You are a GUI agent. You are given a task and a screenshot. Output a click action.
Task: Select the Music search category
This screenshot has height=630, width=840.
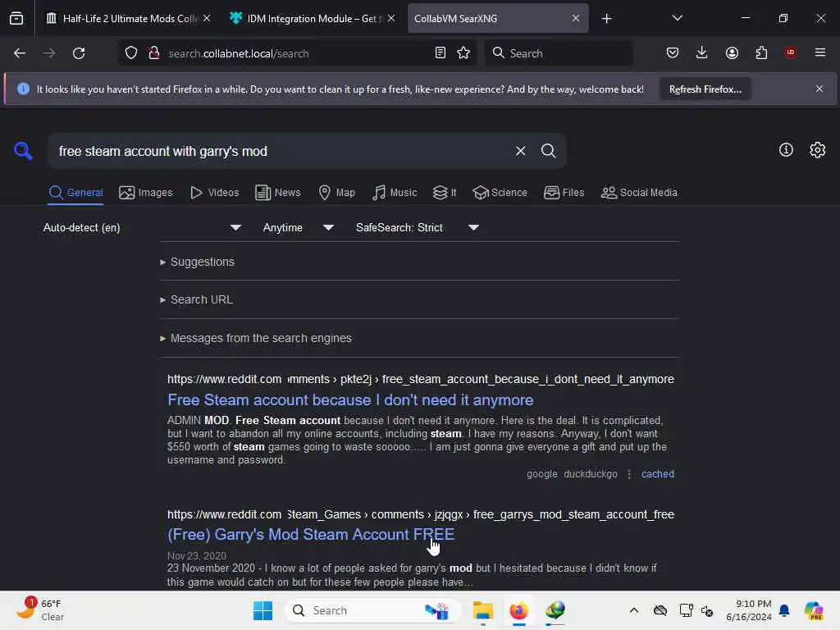tap(395, 192)
